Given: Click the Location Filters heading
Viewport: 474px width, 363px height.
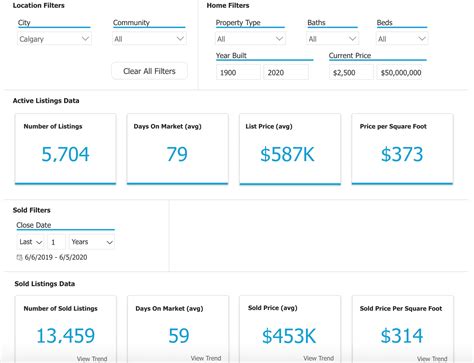Looking at the screenshot, I should pyautogui.click(x=39, y=5).
